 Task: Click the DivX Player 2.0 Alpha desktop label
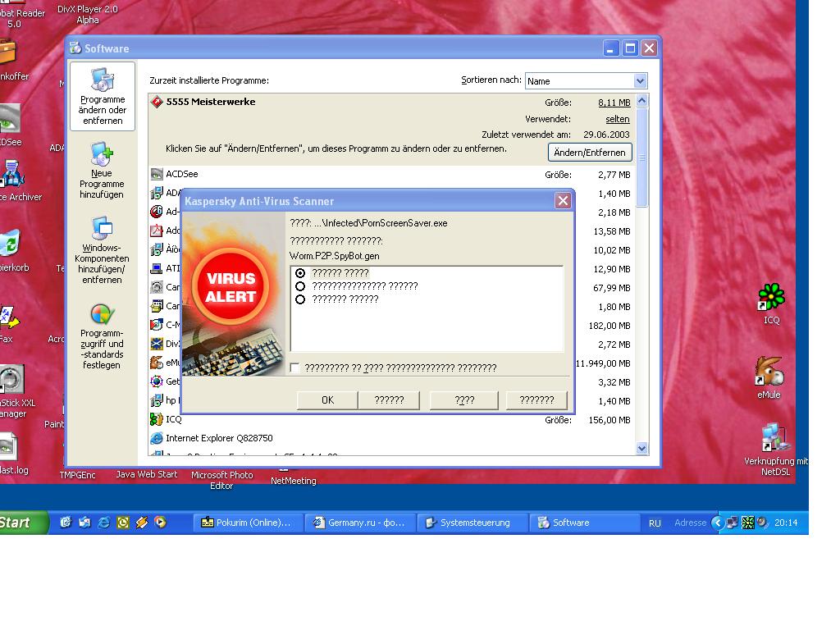[87, 15]
